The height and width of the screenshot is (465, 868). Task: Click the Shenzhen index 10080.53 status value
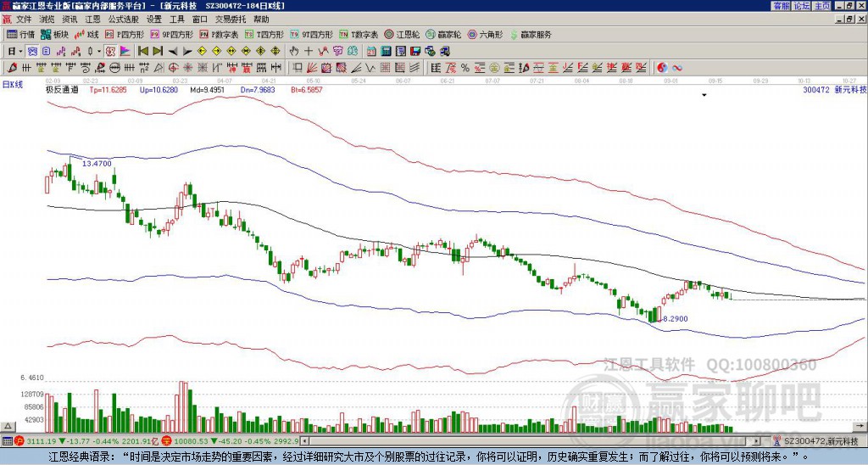(191, 441)
